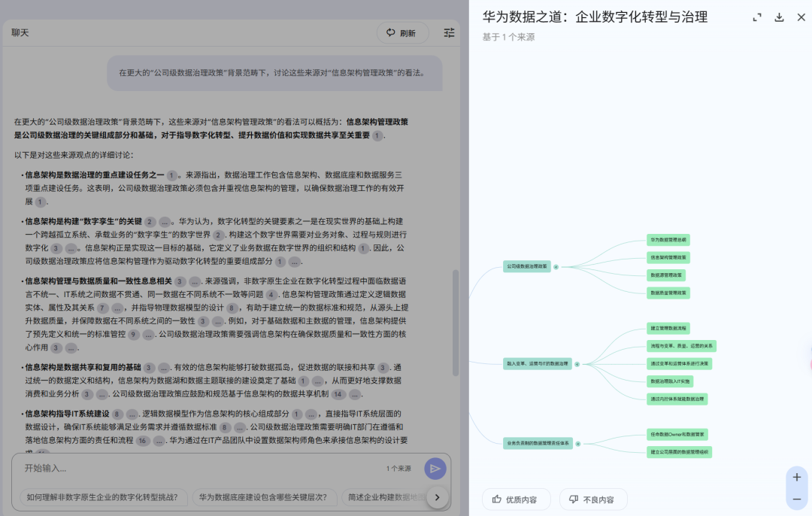This screenshot has width=812, height=516.
Task: Click bullet heading 信息架构指导IT系统建设
Action: 68,414
